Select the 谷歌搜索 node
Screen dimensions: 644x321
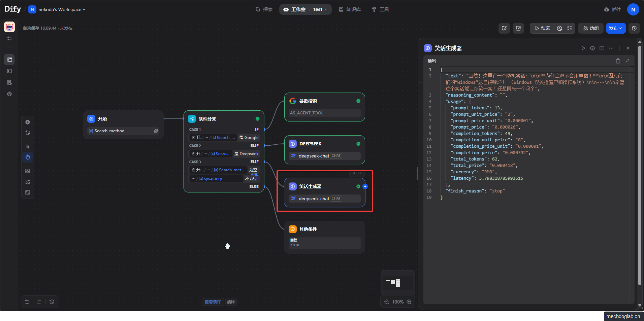324,101
